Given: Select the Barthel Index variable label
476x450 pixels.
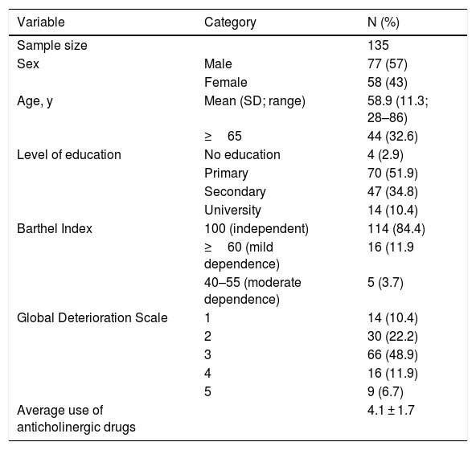Looking at the screenshot, I should (x=55, y=229).
